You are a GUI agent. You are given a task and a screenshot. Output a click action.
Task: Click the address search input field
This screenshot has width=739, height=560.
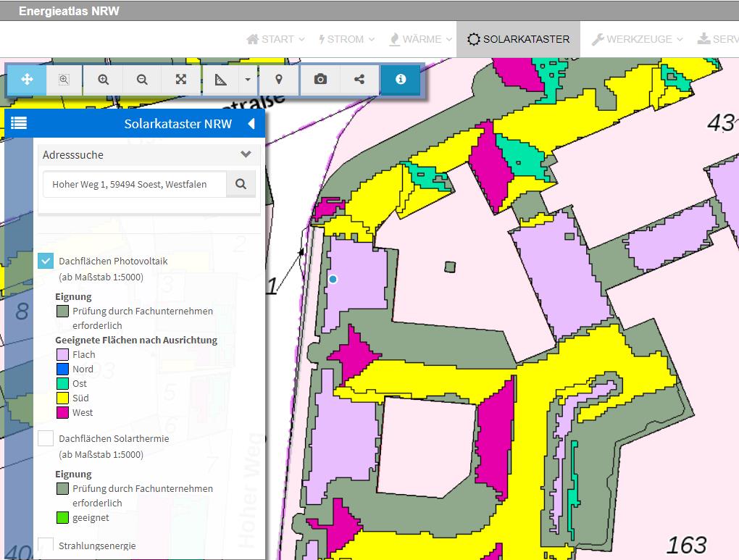pos(135,185)
